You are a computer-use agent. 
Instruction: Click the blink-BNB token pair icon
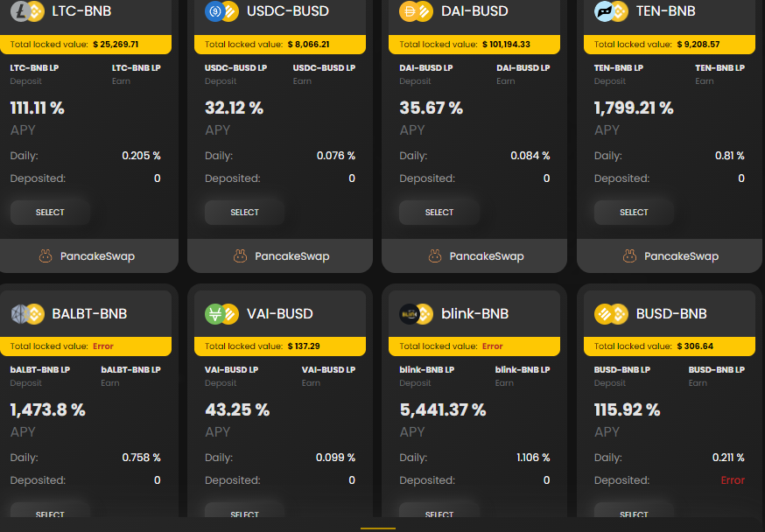click(x=416, y=314)
